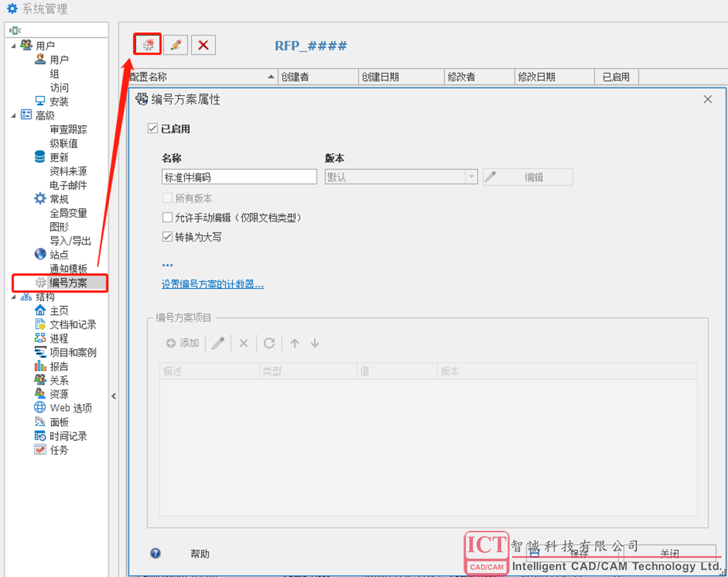Toggle 转换为大写 checkbox
This screenshot has height=577, width=728.
[x=167, y=237]
